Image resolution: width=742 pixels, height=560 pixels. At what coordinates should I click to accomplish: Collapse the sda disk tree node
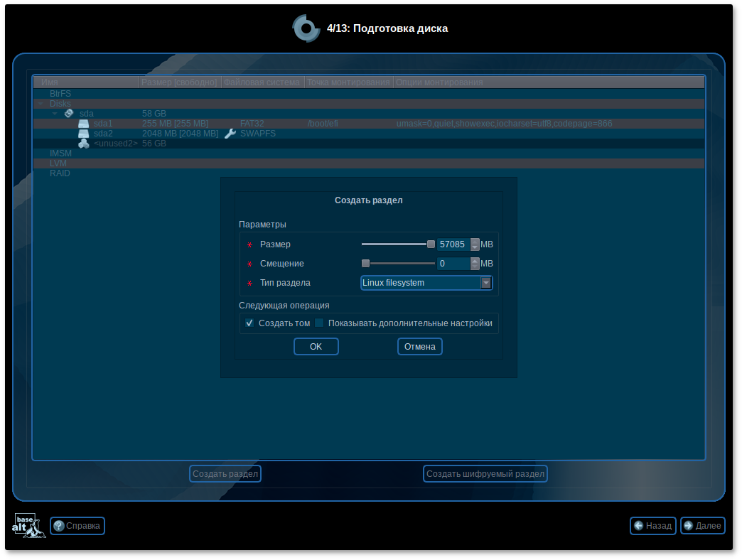pyautogui.click(x=55, y=114)
